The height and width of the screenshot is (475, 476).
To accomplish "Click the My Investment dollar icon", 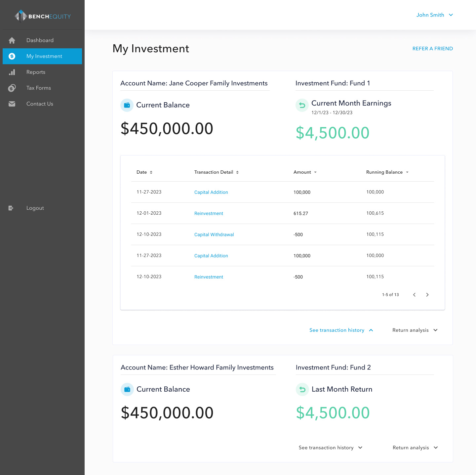I will [12, 56].
